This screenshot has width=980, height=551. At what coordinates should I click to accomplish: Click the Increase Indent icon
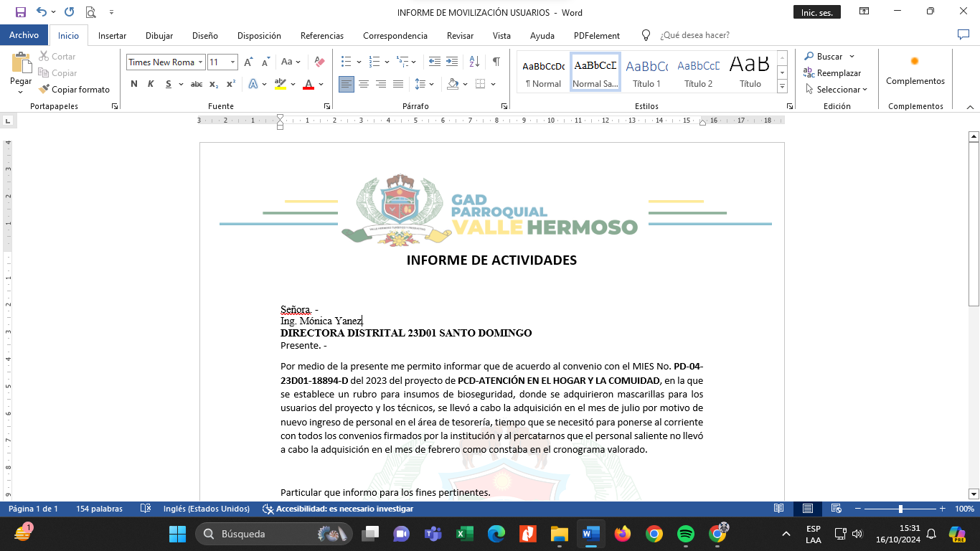click(452, 62)
